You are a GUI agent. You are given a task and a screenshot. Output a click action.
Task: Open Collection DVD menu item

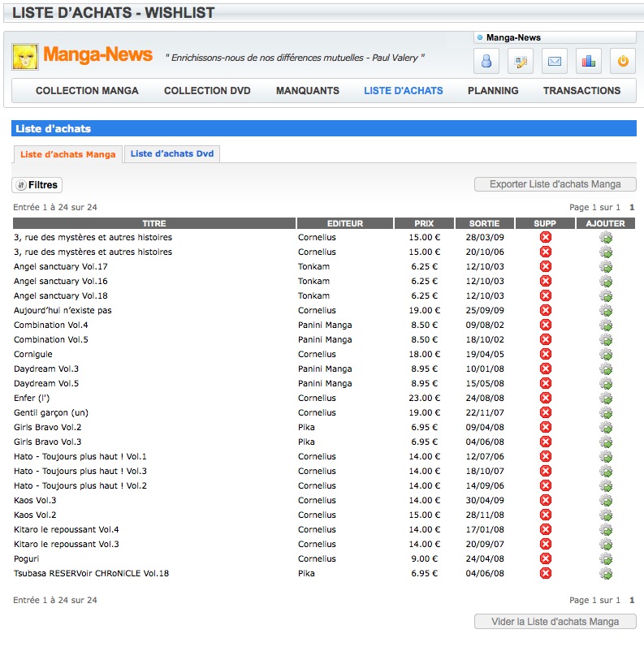pos(207,91)
